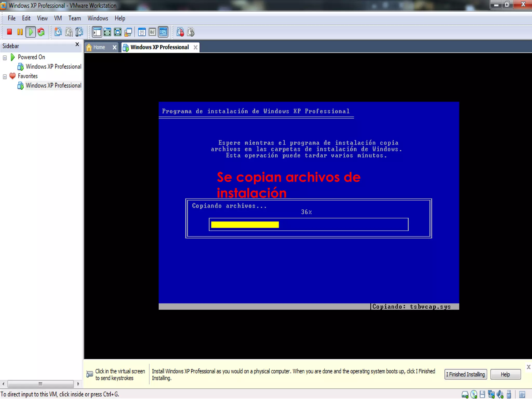Close the Sidebar panel
532x399 pixels.
[77, 44]
